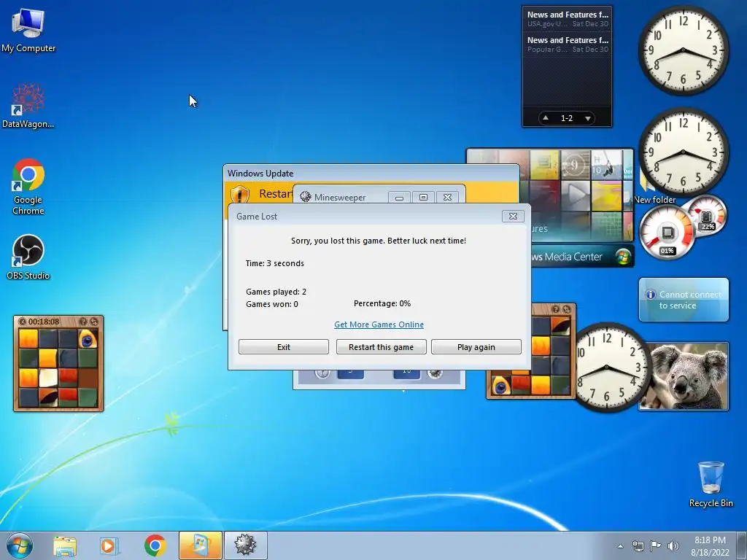The image size is (747, 560).
Task: Launch Google Chrome desktop shortcut
Action: coord(28,187)
